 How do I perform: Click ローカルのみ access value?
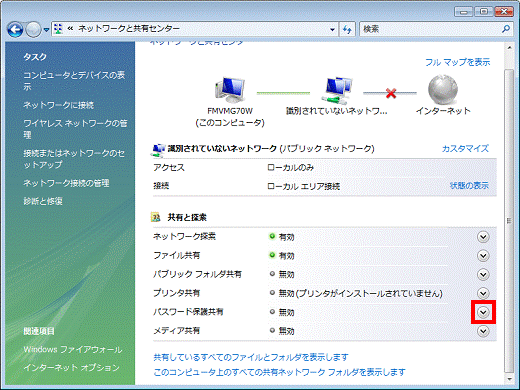click(290, 167)
